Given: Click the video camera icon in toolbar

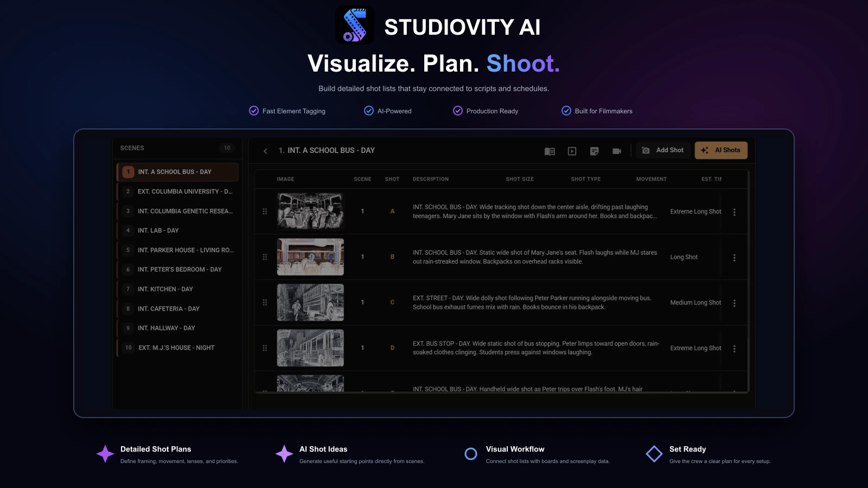Looking at the screenshot, I should (x=617, y=151).
